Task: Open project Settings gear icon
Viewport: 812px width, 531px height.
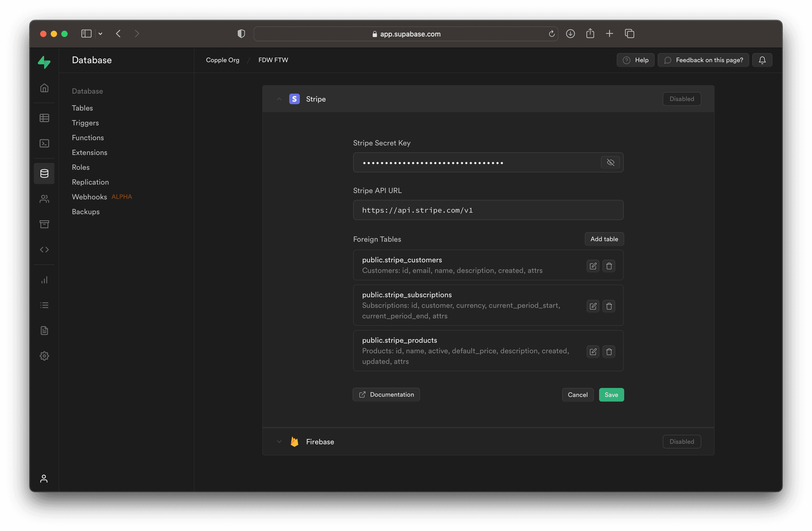Action: point(44,356)
